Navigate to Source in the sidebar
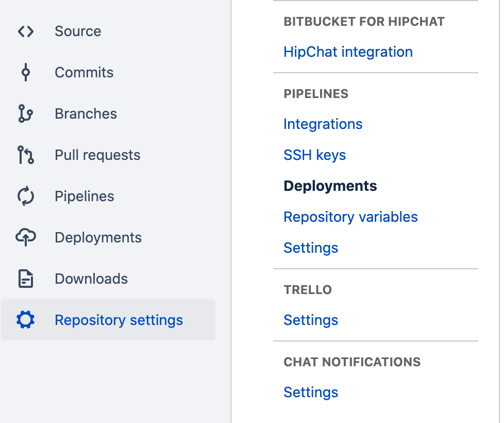The width and height of the screenshot is (504, 423). pos(78,31)
